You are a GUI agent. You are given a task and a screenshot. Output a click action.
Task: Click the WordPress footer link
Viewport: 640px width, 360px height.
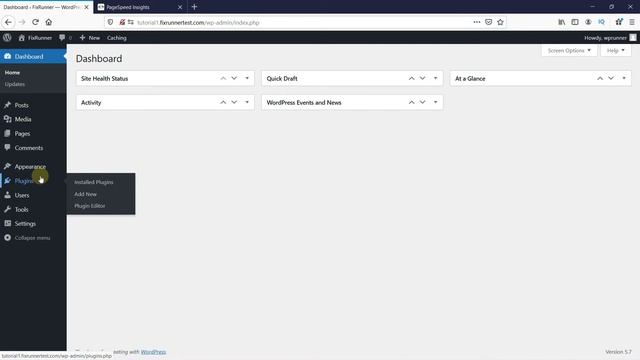click(x=153, y=352)
